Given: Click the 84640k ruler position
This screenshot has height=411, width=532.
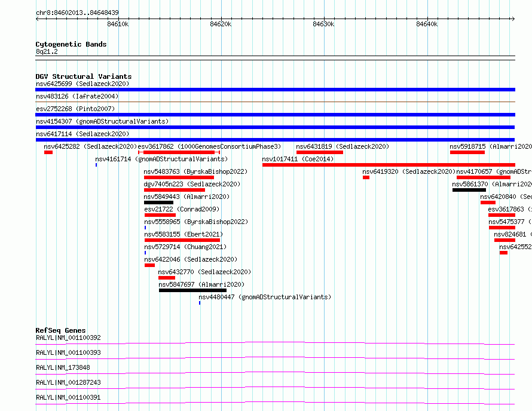Looking at the screenshot, I should coord(427,24).
